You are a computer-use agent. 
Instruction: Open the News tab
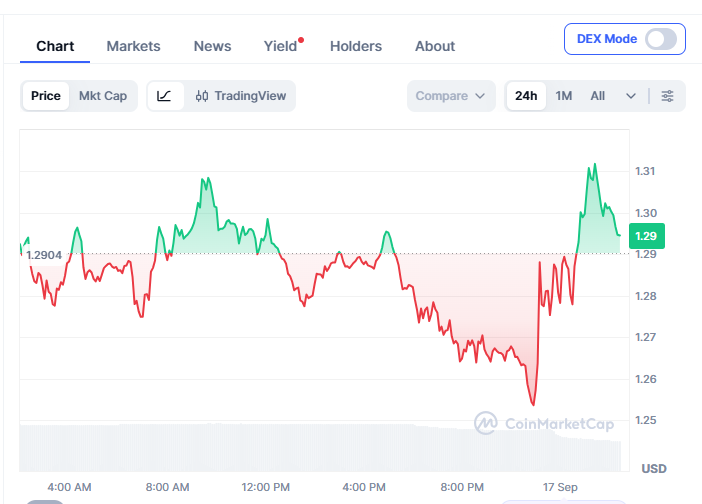pos(212,46)
